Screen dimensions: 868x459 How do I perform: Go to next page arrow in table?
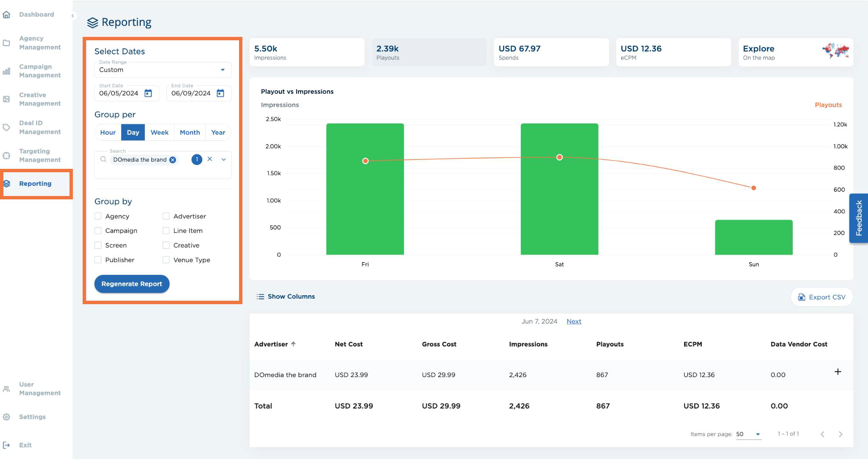click(840, 434)
